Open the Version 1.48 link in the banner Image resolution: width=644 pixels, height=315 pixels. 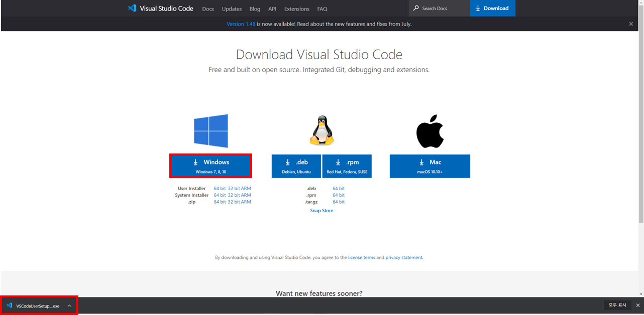(241, 24)
